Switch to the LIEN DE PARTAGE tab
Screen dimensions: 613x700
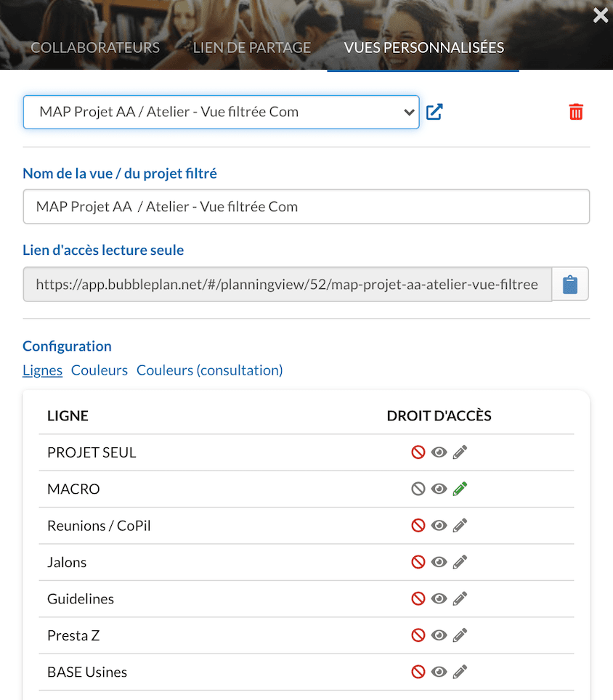click(x=251, y=48)
